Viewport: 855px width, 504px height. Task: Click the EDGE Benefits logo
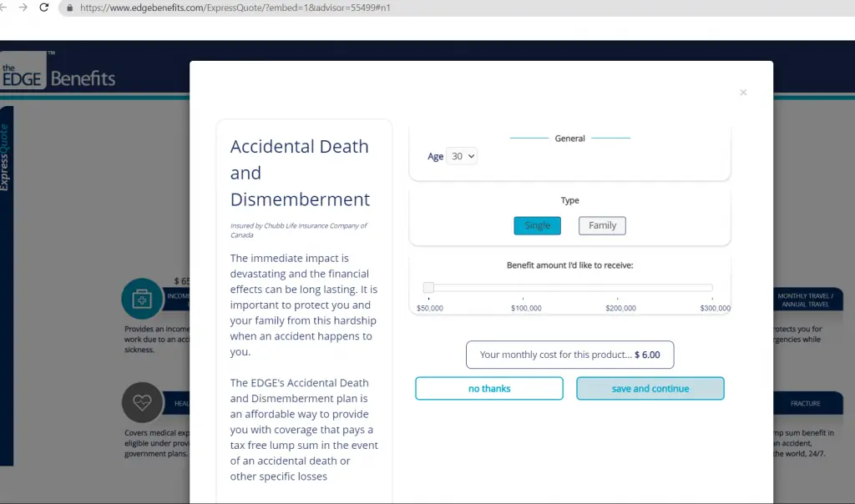tap(58, 78)
